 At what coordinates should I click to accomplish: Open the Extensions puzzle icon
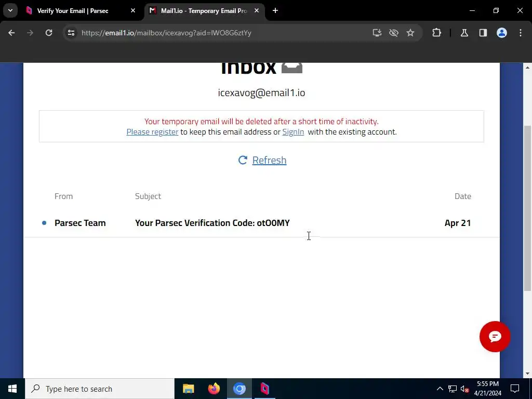(436, 33)
